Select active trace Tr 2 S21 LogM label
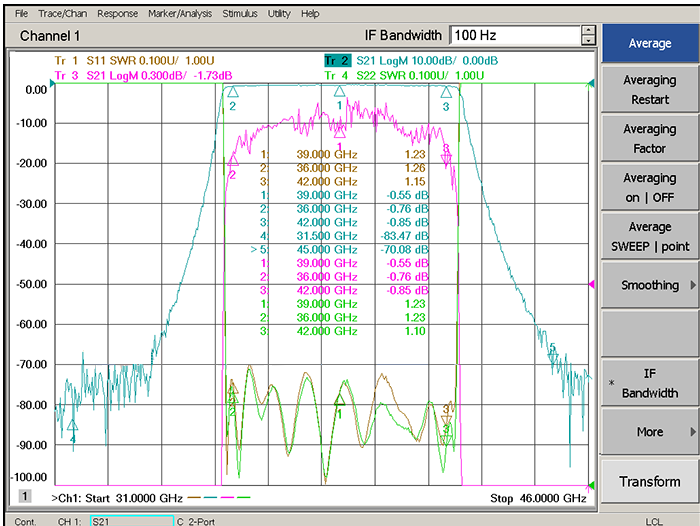Screen dimensions: 700x526 click(x=411, y=60)
